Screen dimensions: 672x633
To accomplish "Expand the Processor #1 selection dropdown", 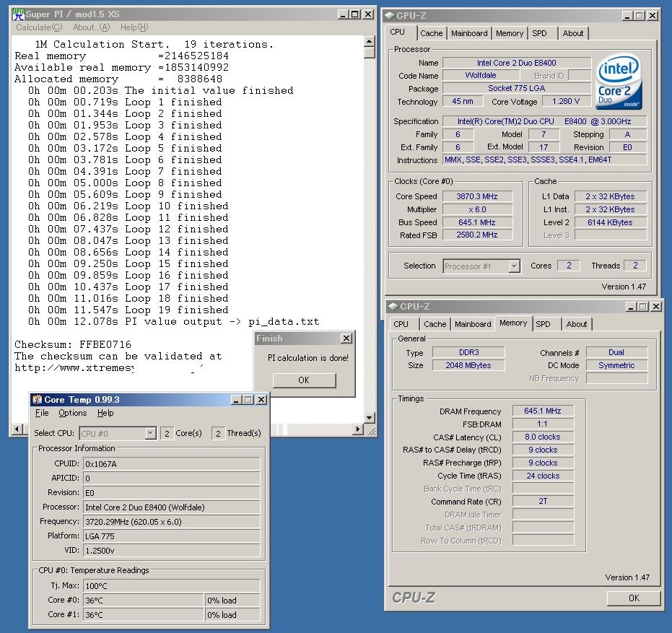I will pyautogui.click(x=514, y=266).
